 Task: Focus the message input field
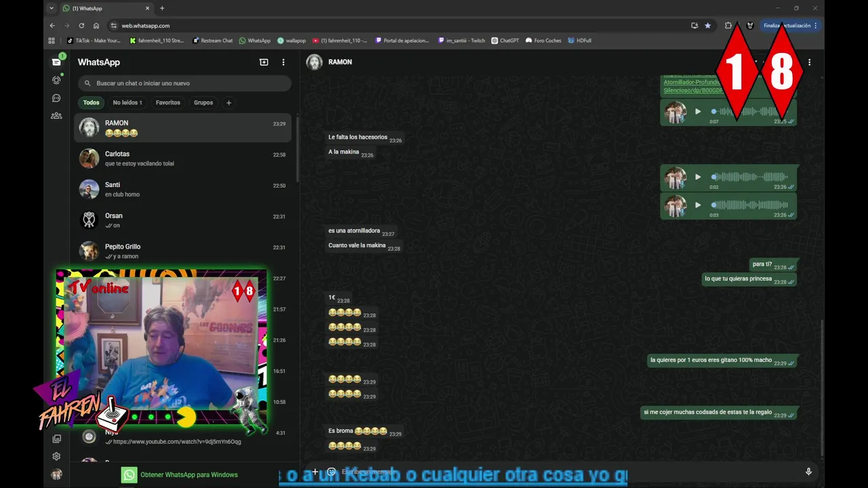(570, 472)
